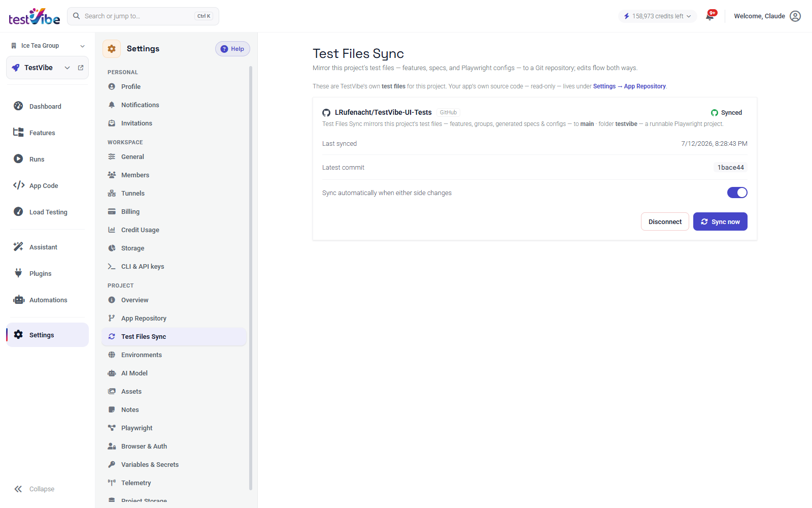The width and height of the screenshot is (812, 508).
Task: Expand the TestVibe project chevron
Action: point(67,68)
